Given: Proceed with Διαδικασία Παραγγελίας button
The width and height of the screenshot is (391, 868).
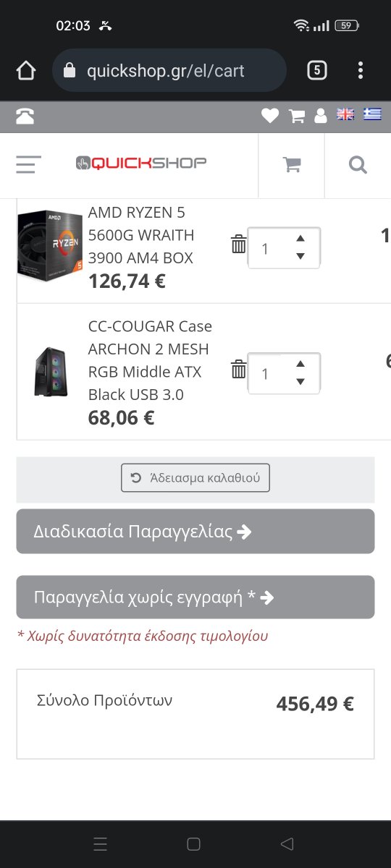Looking at the screenshot, I should click(195, 532).
